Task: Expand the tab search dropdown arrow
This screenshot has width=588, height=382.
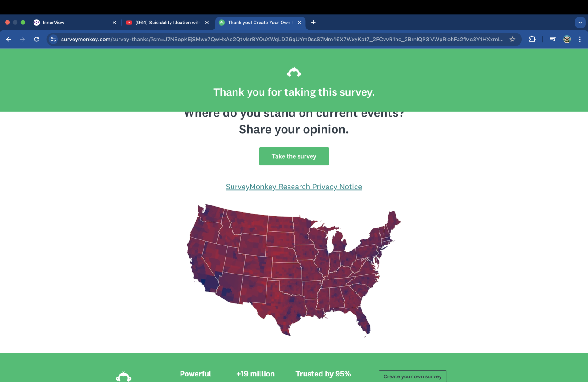Action: coord(580,22)
